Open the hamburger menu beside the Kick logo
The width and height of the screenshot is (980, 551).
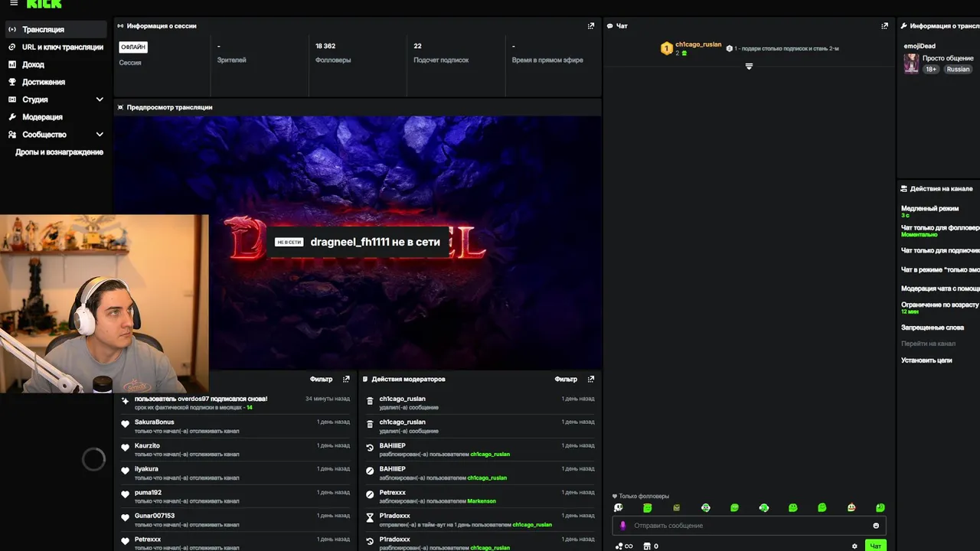[x=13, y=3]
